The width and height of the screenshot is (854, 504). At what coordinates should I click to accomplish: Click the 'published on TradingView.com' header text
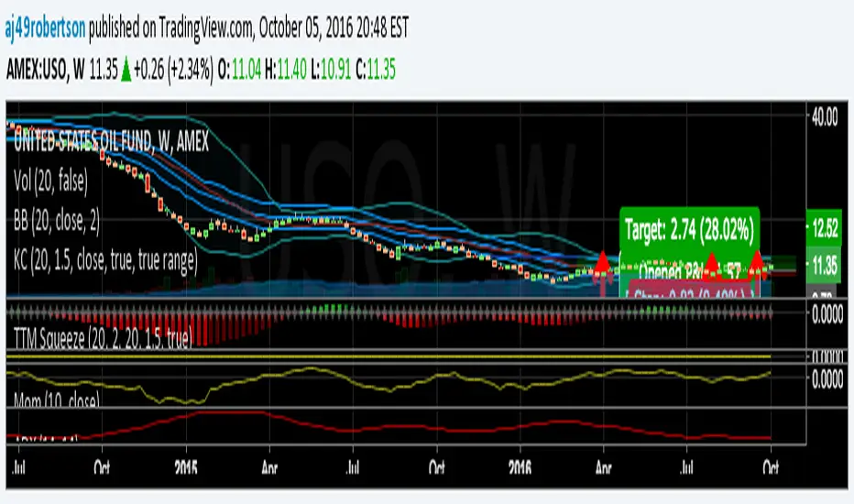pyautogui.click(x=170, y=27)
